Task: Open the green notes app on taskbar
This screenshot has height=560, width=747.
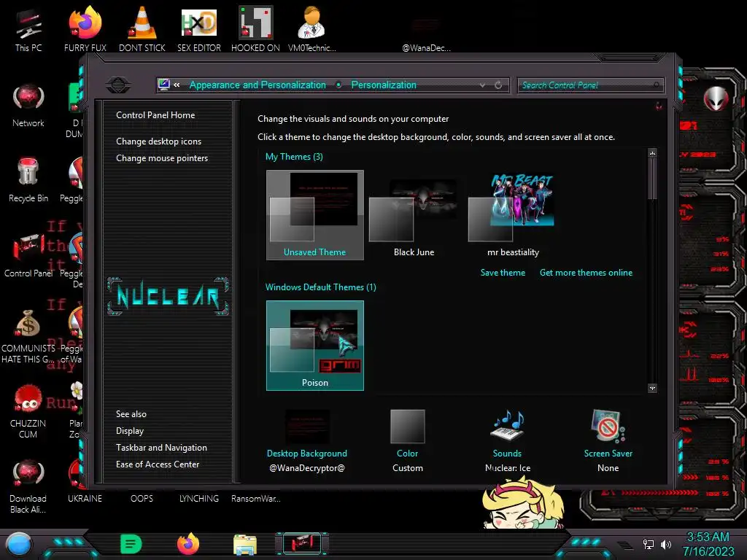Action: (131, 544)
